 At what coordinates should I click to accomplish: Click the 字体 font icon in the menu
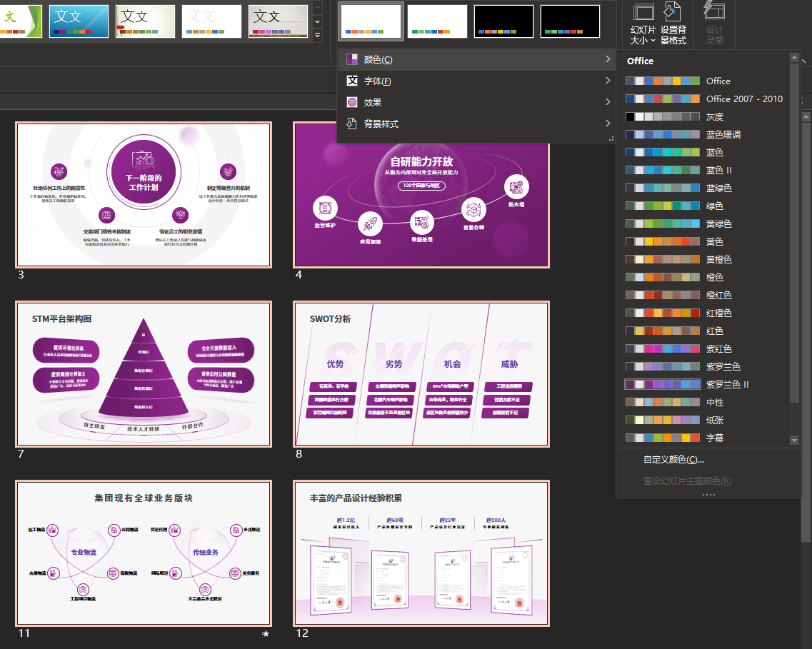(x=352, y=81)
